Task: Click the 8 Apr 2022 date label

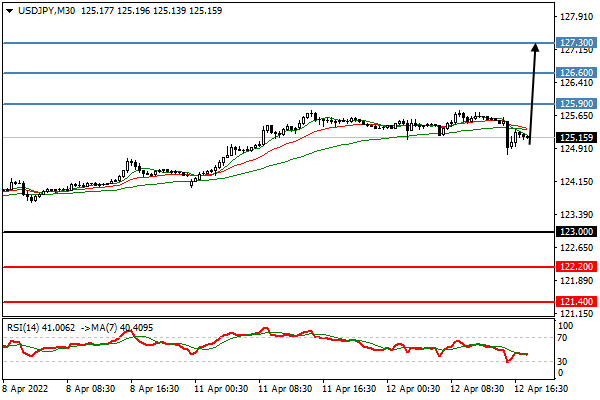Action: [26, 389]
